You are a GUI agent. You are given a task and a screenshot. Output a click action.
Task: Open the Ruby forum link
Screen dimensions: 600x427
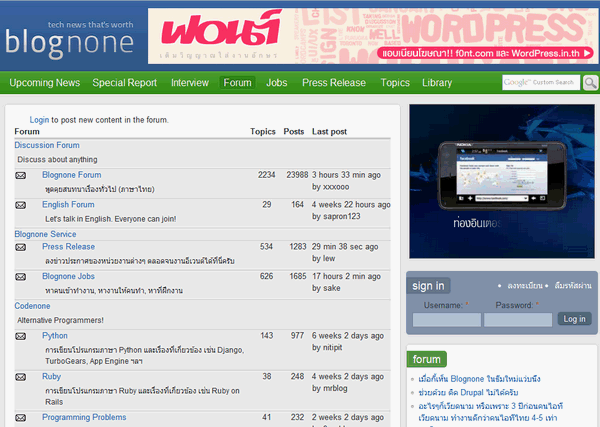click(51, 376)
